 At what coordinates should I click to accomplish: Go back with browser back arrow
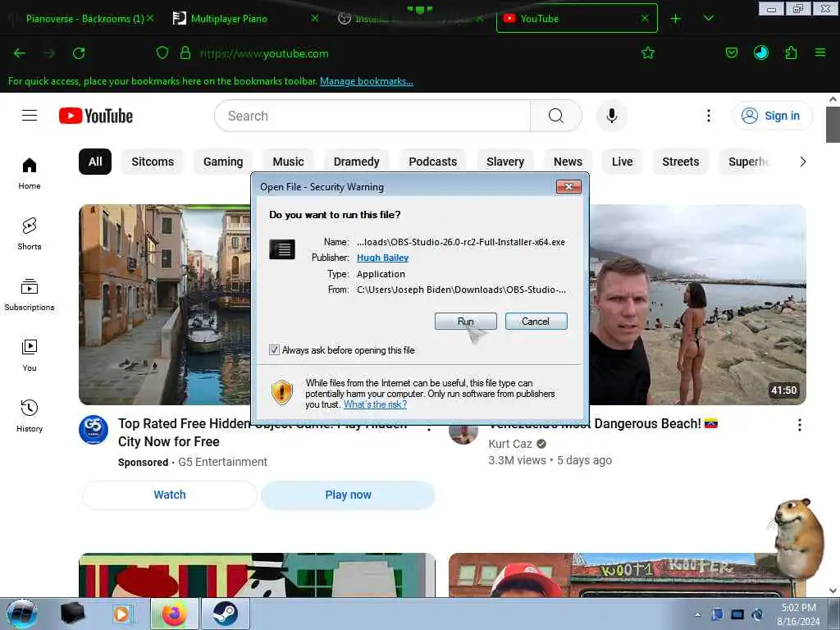[20, 53]
